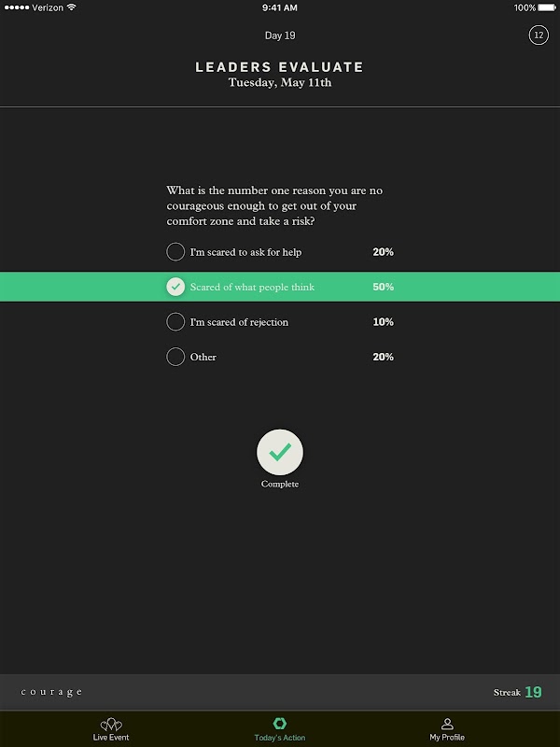
Task: Open the Today's Action tab label
Action: click(279, 738)
